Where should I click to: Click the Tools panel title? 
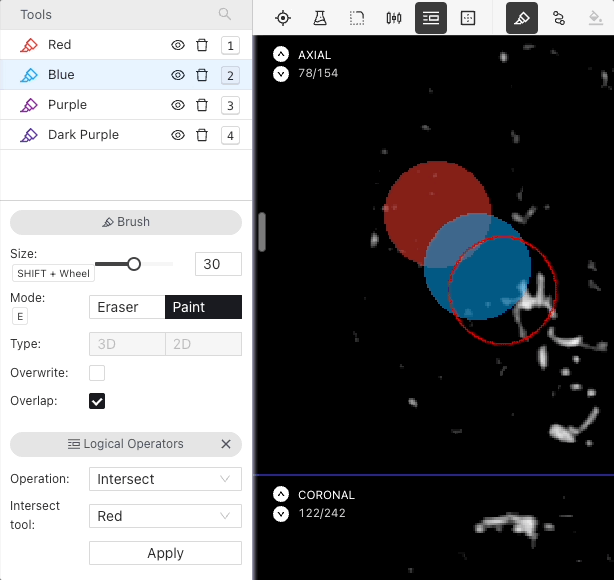point(36,14)
